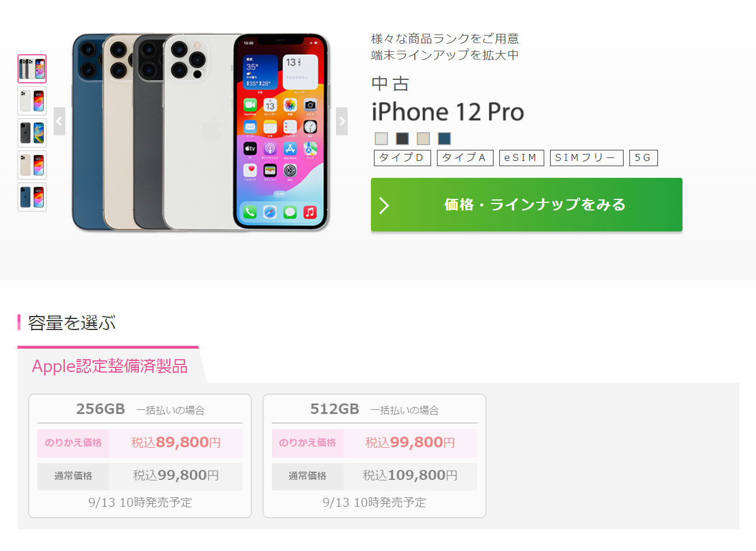Choose the graphite color swatch
The width and height of the screenshot is (756, 551).
click(x=402, y=138)
